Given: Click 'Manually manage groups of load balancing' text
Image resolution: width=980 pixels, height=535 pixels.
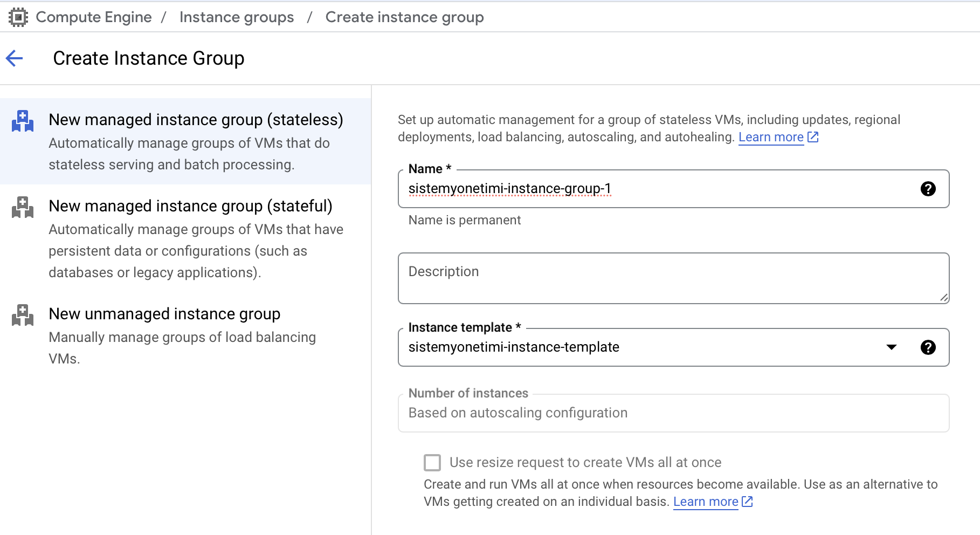Looking at the screenshot, I should (x=182, y=337).
